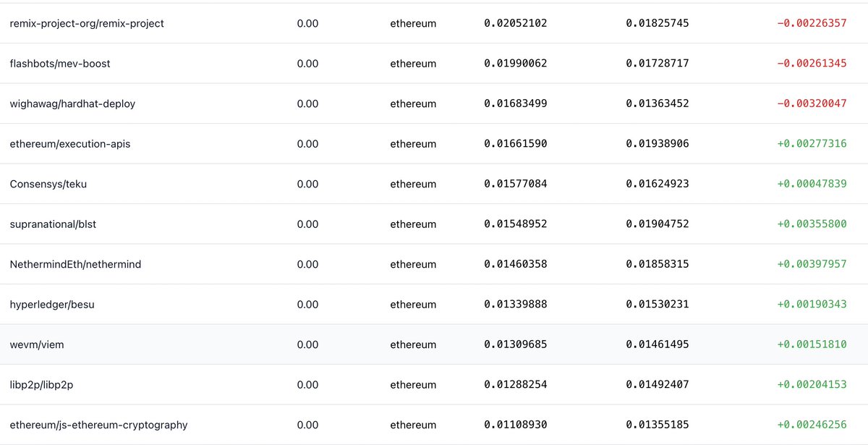Click the 0.00 value in remix-project row
This screenshot has height=445, width=868.
(307, 23)
